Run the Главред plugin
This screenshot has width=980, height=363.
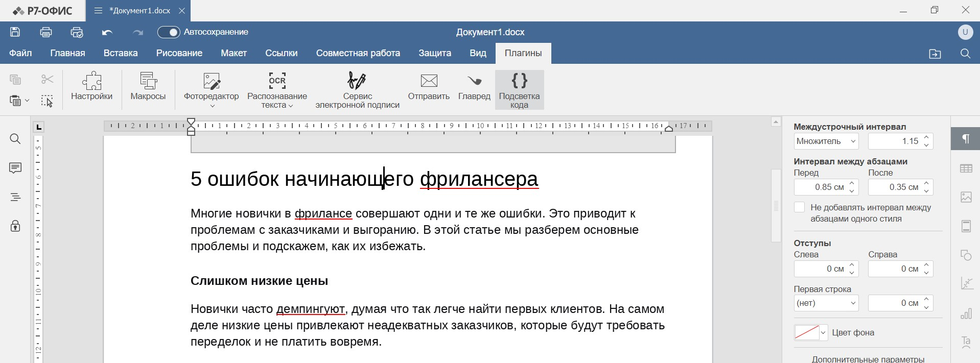pos(474,87)
